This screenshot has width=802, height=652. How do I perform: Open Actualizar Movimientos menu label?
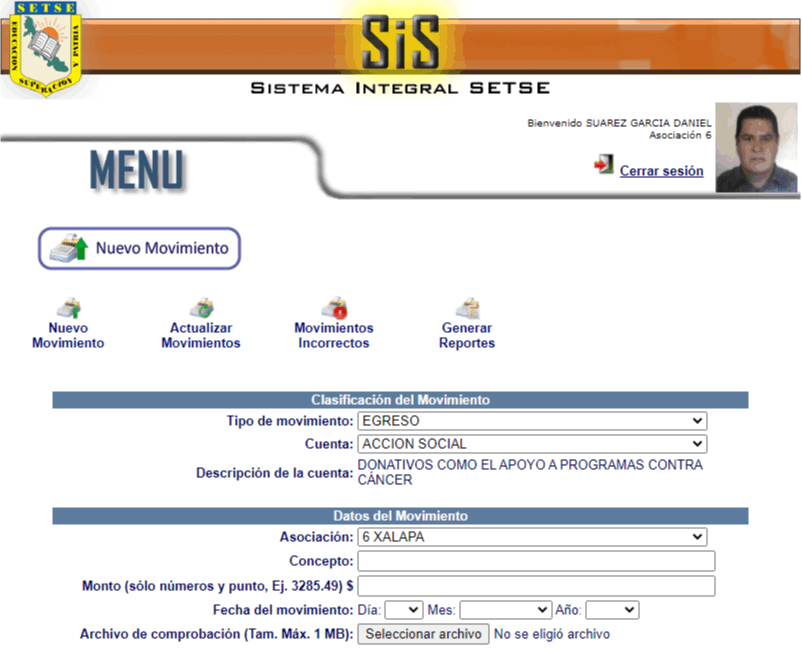tap(201, 336)
